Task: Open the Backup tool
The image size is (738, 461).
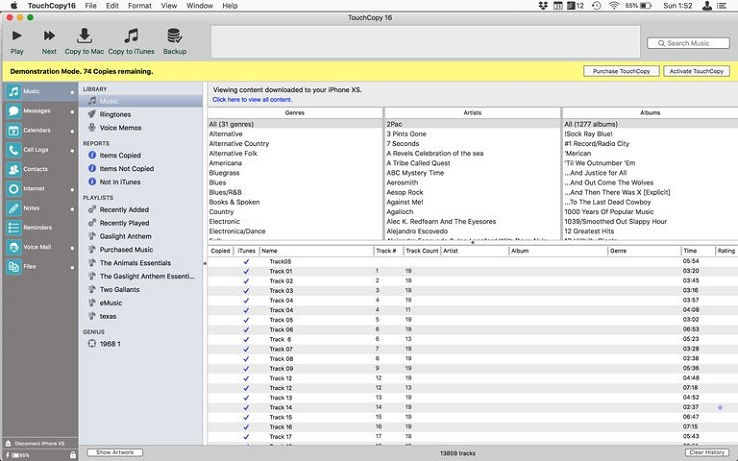Action: [x=175, y=41]
